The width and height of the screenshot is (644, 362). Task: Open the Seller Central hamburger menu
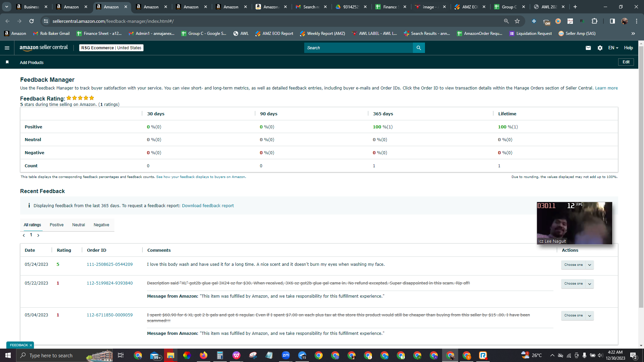[x=7, y=48]
